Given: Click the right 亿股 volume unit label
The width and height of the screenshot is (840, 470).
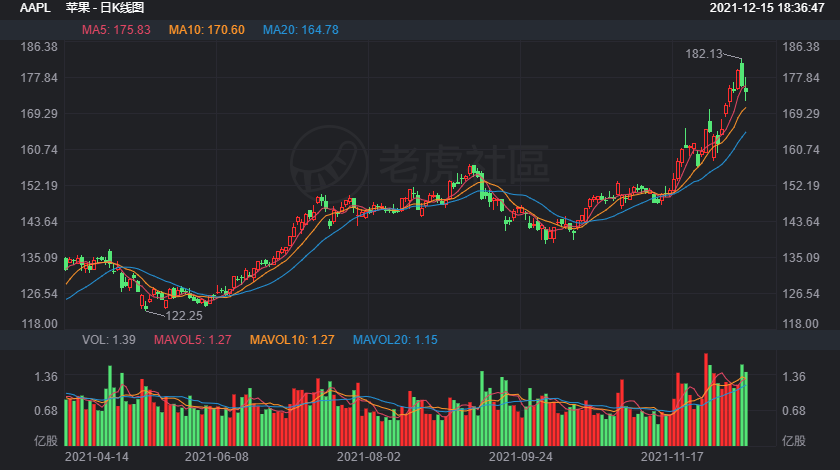Looking at the screenshot, I should (794, 441).
